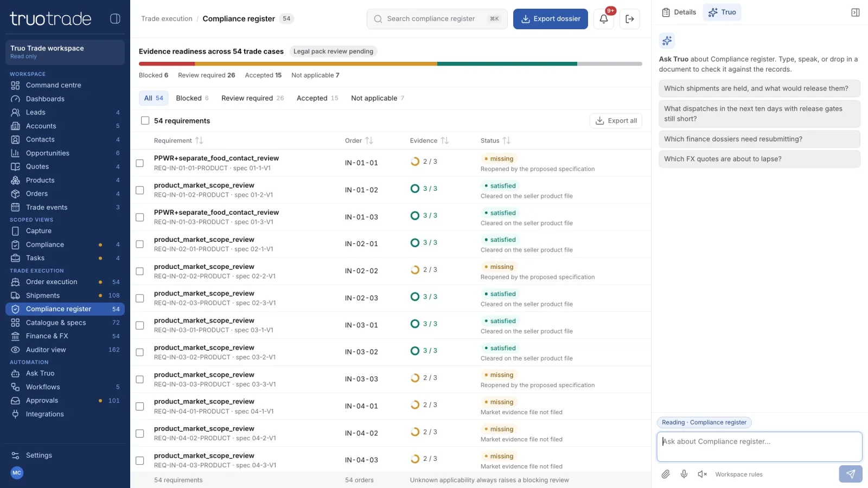Open the Trade execution breadcrumb

pyautogui.click(x=167, y=18)
